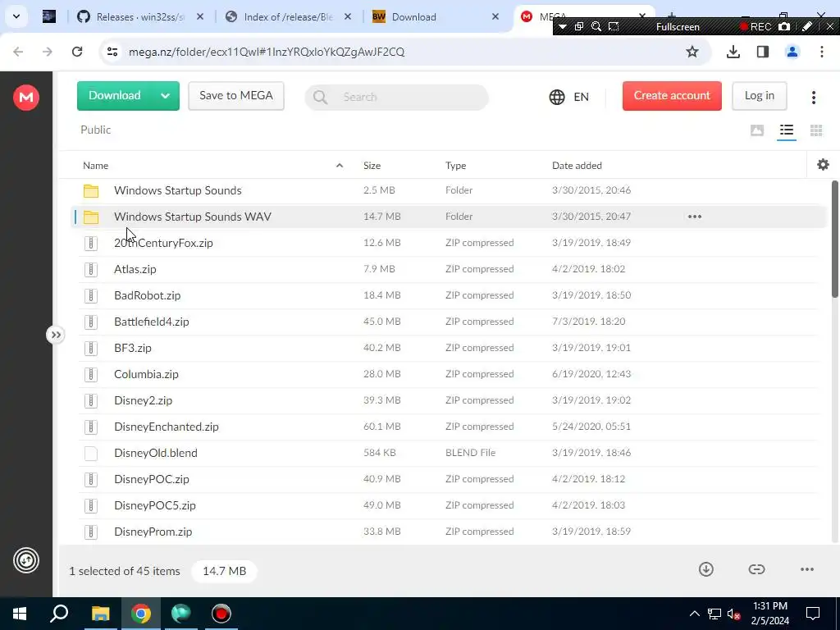Click Create account
840x630 pixels.
[672, 96]
